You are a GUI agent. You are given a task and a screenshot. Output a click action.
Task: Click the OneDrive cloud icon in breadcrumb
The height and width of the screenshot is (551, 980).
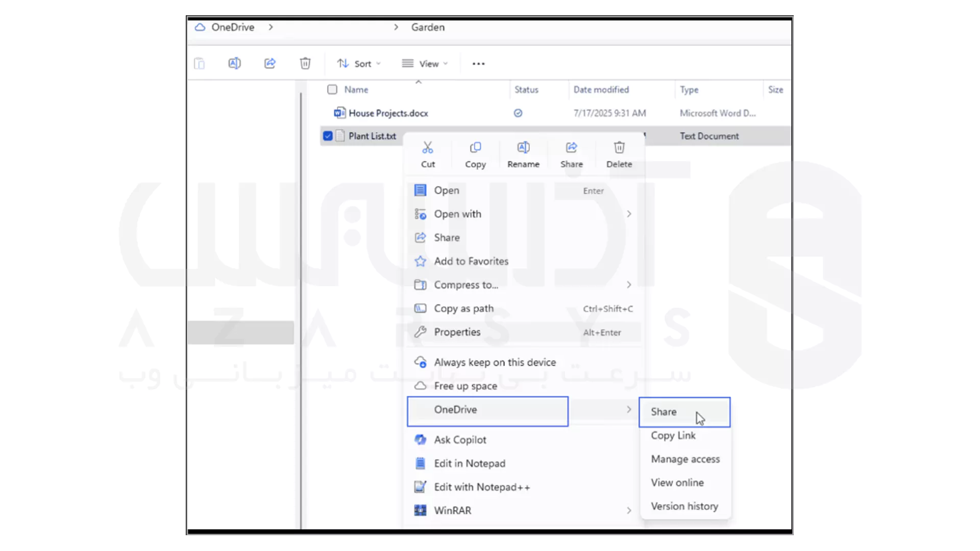[x=200, y=27]
